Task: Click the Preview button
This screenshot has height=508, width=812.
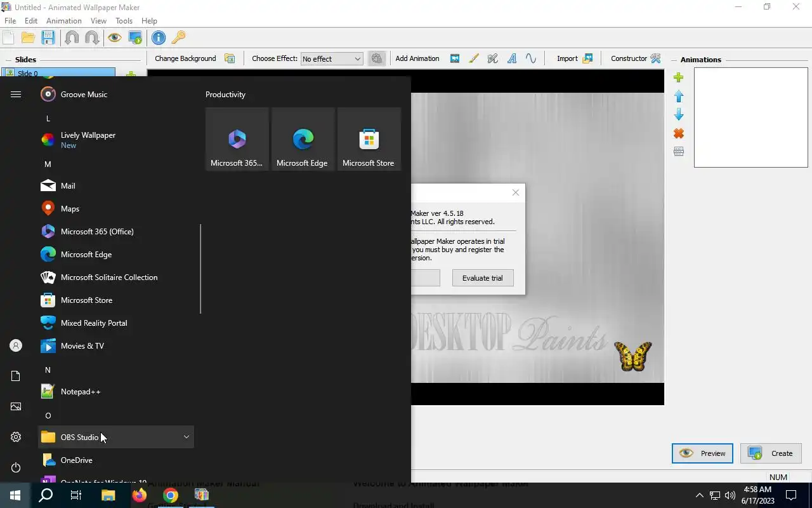Action: click(702, 453)
